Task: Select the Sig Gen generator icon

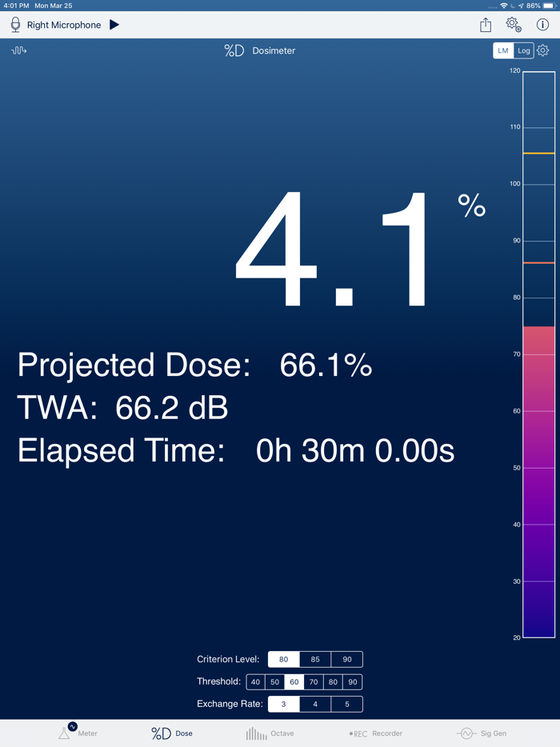Action: coord(465,733)
